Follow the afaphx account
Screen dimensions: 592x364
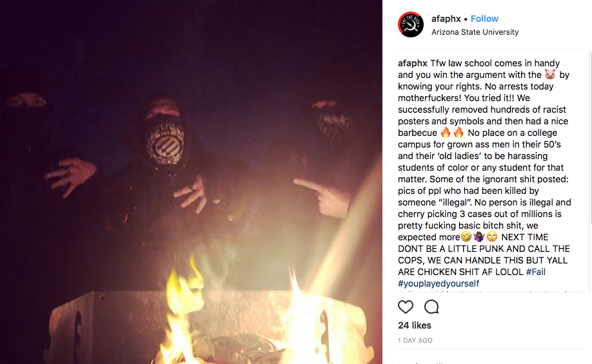click(484, 19)
